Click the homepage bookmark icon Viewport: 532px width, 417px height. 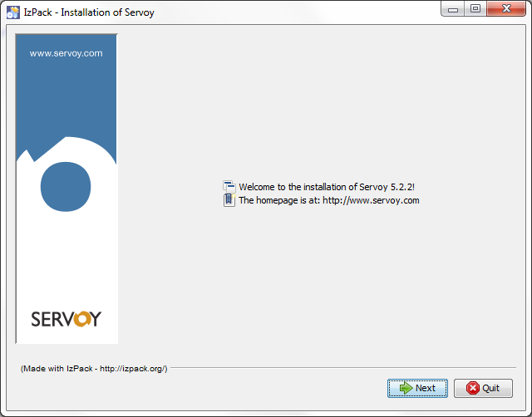tap(229, 200)
